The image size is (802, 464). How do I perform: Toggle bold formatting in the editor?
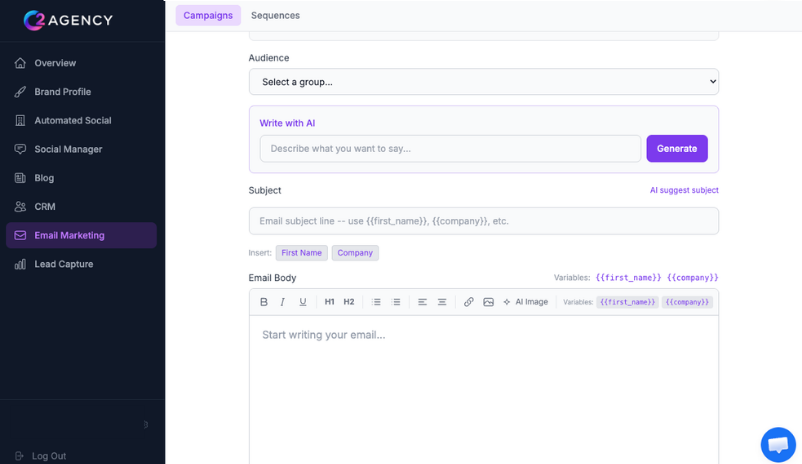click(264, 302)
